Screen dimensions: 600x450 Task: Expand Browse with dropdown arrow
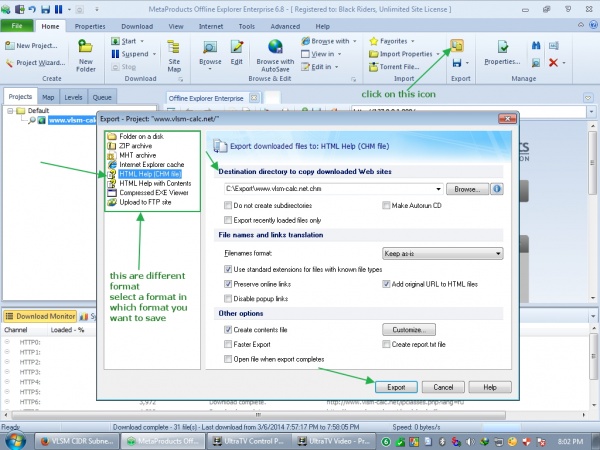pos(355,41)
